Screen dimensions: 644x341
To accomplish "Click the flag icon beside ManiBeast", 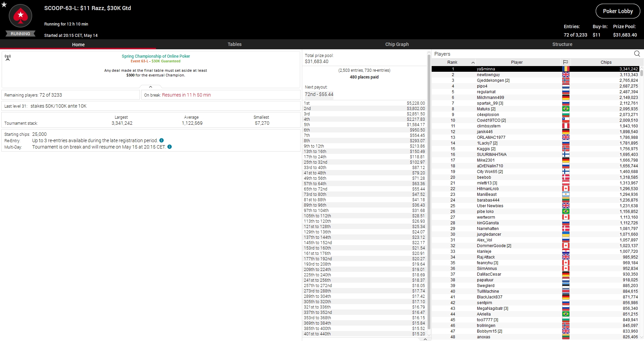I will pyautogui.click(x=566, y=194).
